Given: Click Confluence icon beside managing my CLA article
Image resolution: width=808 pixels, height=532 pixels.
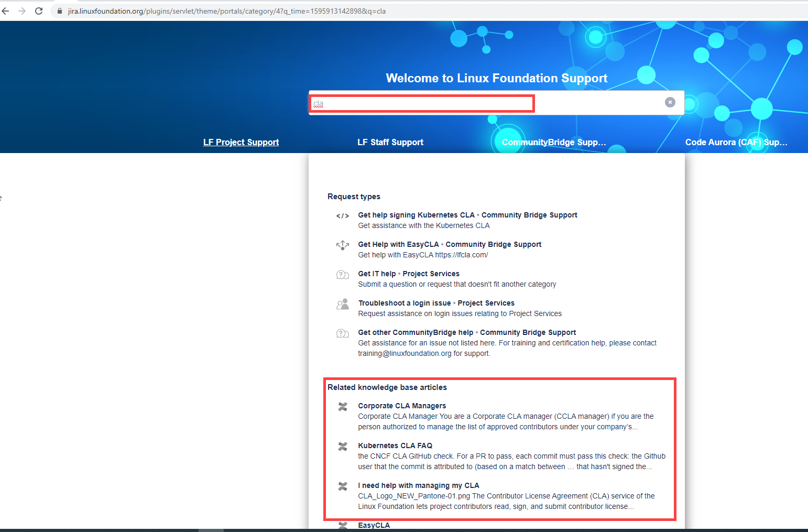Looking at the screenshot, I should [x=343, y=486].
